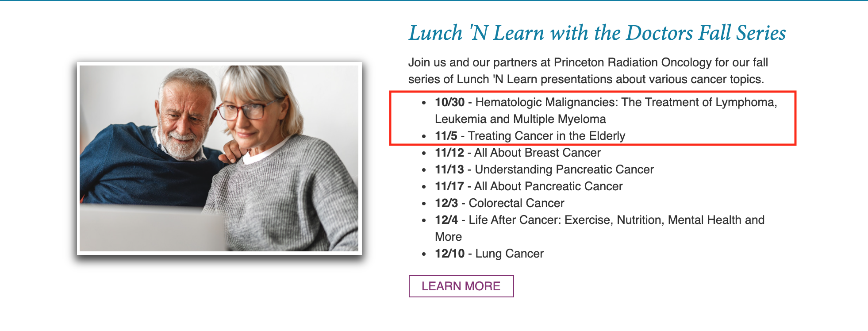Open the photo of the elderly couple

(219, 158)
